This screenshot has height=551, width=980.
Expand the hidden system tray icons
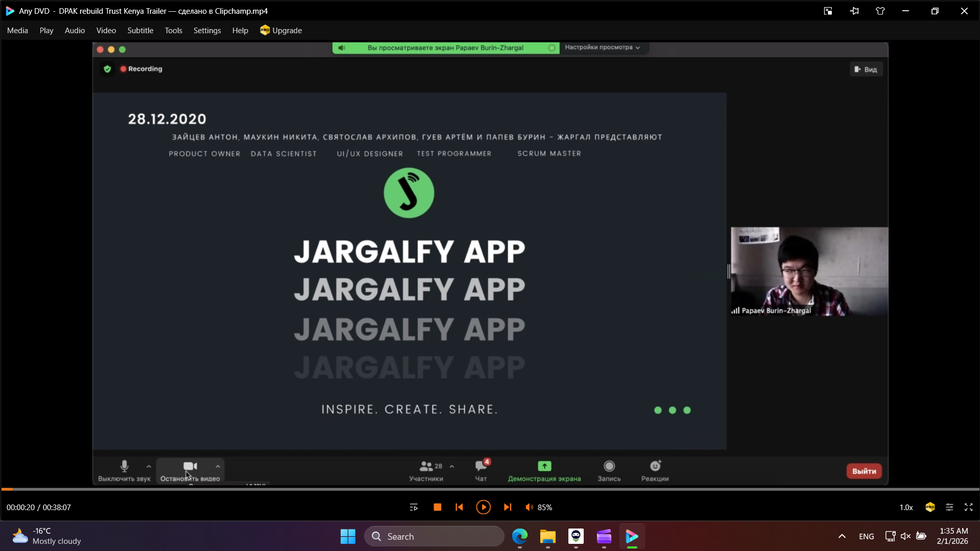point(842,537)
